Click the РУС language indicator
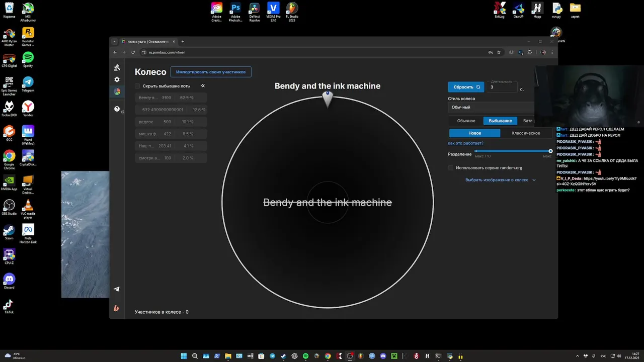The image size is (644, 362). (603, 356)
